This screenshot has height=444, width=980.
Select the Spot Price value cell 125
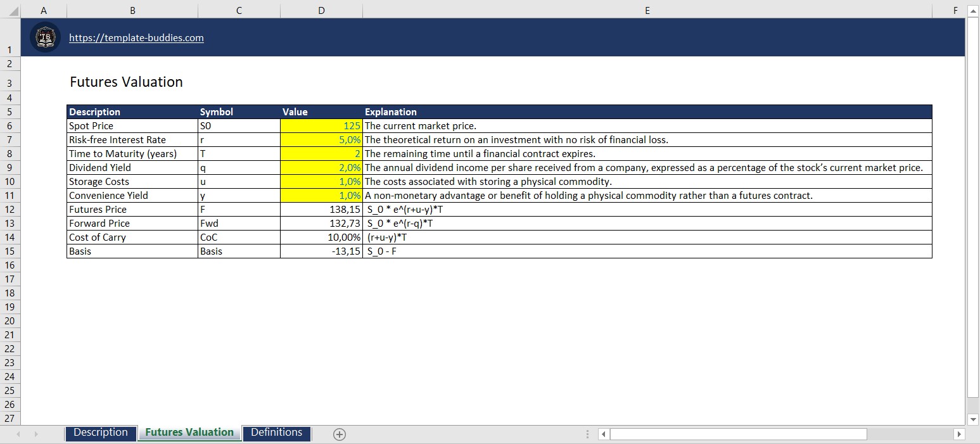pos(321,126)
